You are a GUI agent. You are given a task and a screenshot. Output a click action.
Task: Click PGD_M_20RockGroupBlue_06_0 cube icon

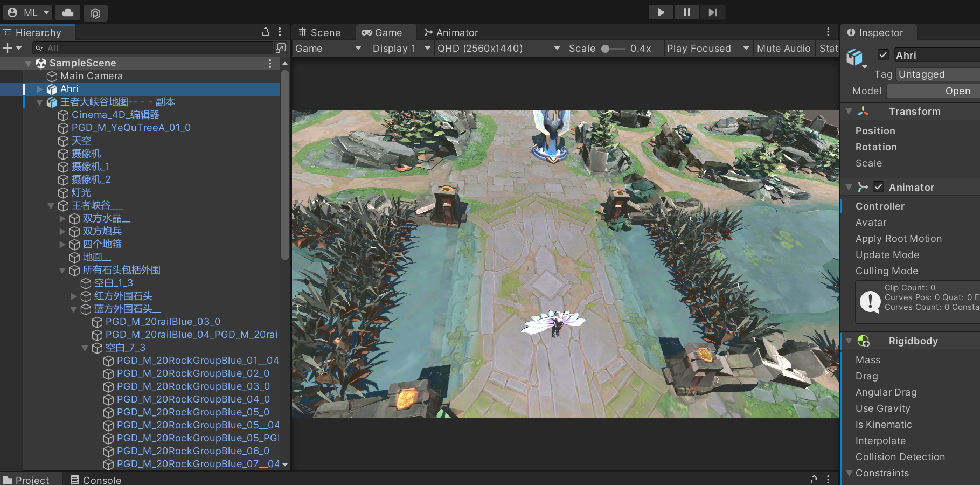coord(108,452)
